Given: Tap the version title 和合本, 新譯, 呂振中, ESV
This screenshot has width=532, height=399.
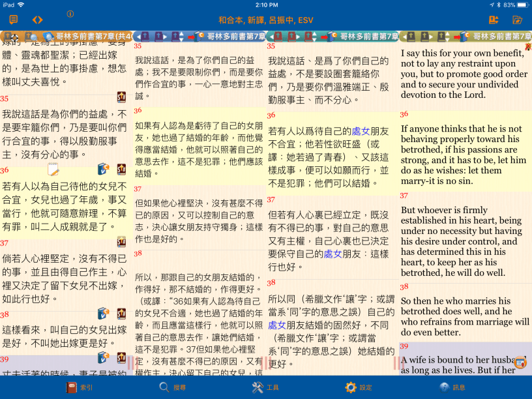Looking at the screenshot, I should coord(266,20).
